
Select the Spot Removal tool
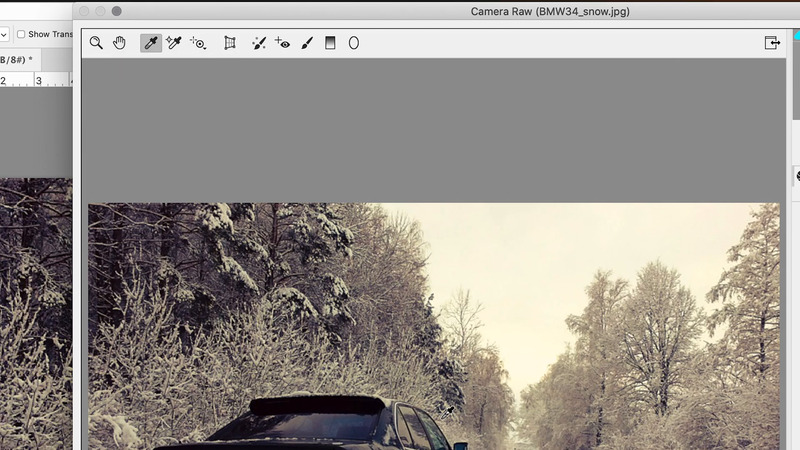pos(258,43)
